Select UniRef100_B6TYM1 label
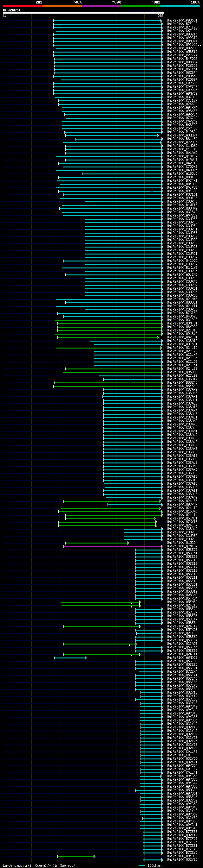The height and width of the screenshot is (868, 203). [x=182, y=69]
